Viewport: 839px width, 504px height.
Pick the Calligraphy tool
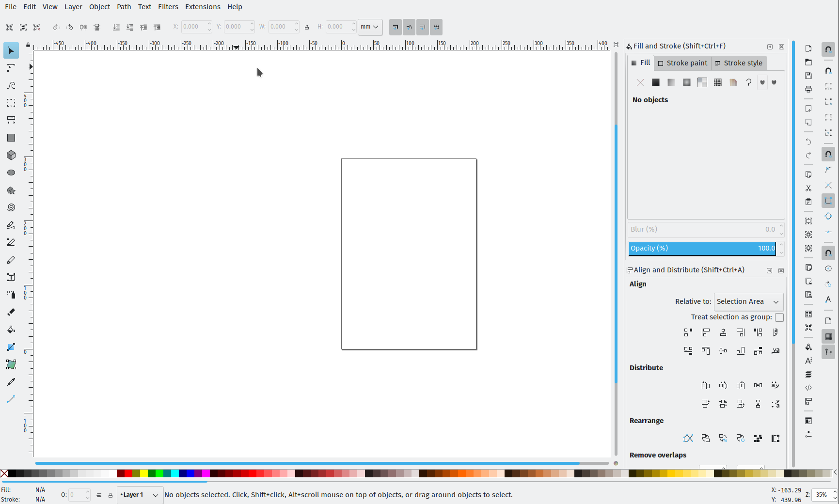tap(11, 260)
